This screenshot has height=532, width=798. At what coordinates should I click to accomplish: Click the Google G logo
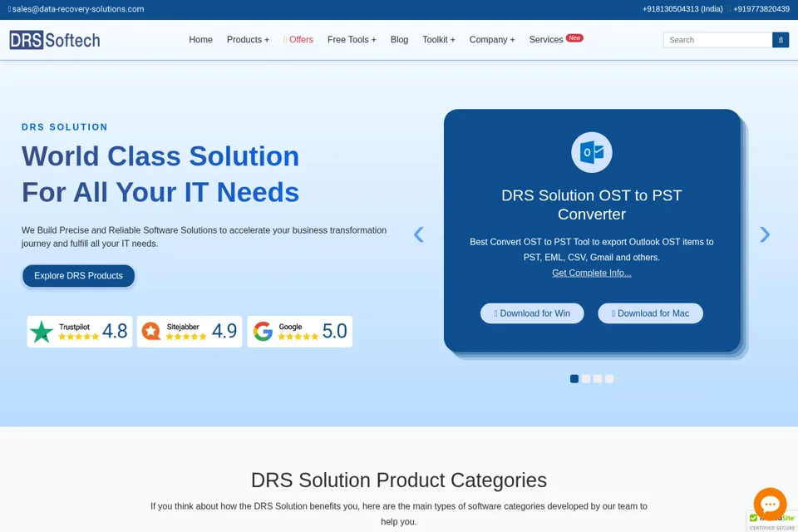(x=263, y=332)
